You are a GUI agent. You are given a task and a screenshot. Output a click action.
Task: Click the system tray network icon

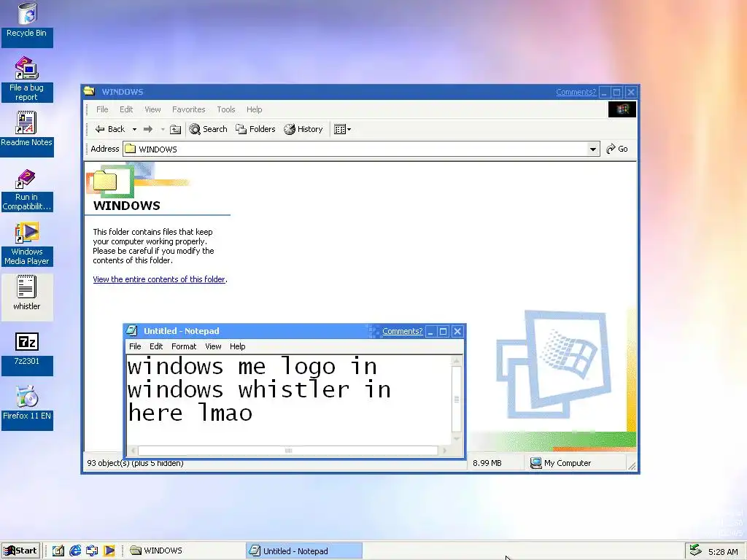[695, 551]
